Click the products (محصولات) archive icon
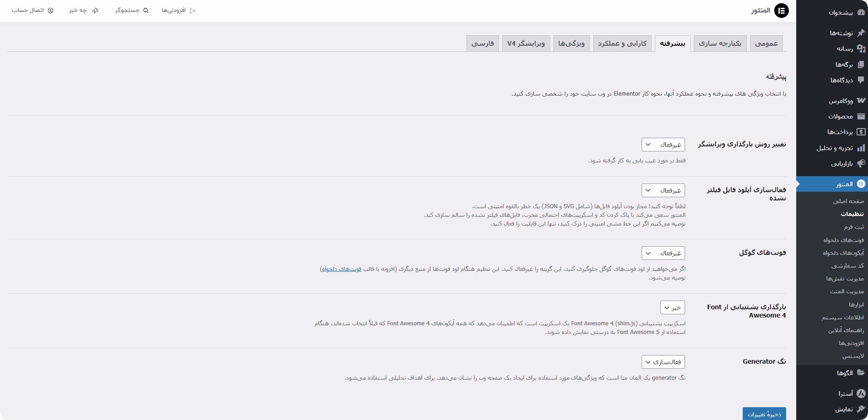868x420 pixels. 861,116
